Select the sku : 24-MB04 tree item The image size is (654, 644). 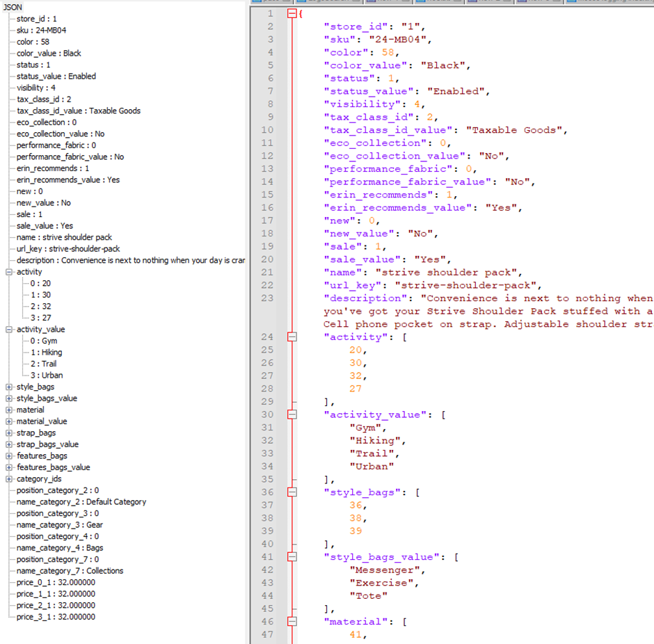[x=41, y=31]
